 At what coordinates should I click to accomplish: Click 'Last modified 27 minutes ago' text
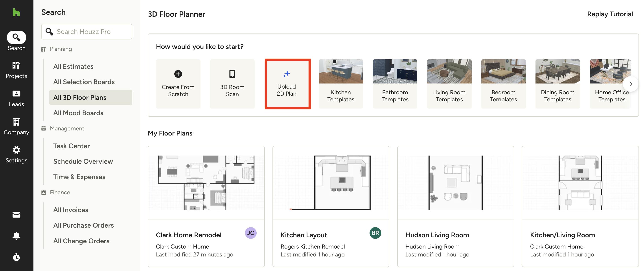tap(194, 254)
